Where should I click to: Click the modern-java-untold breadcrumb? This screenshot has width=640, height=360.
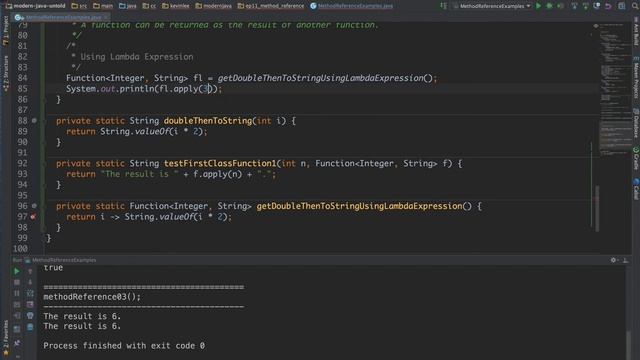coord(36,6)
